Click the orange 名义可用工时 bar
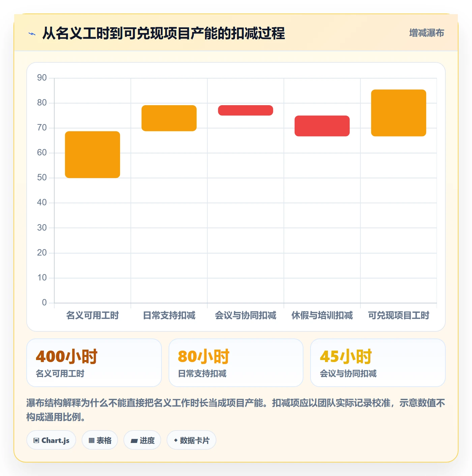The image size is (472, 476). click(x=92, y=154)
